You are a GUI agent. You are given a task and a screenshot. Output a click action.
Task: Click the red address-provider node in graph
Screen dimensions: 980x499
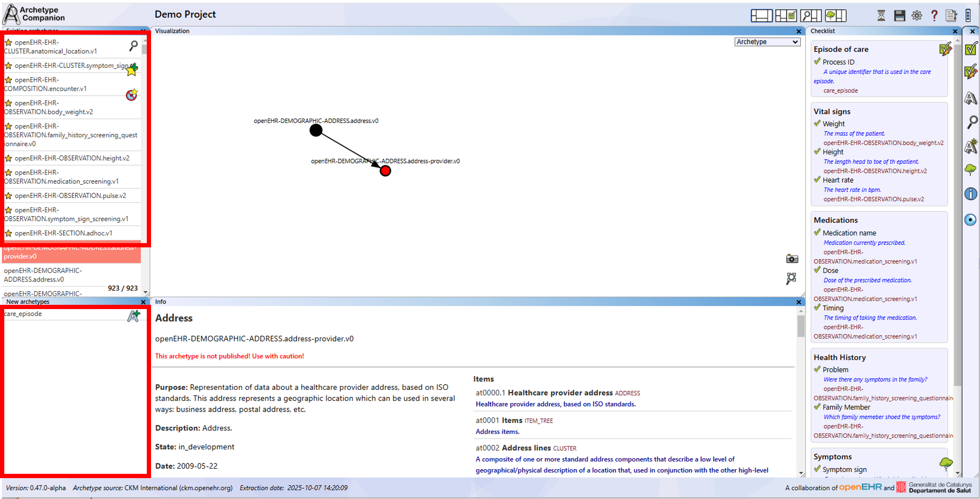pyautogui.click(x=385, y=171)
